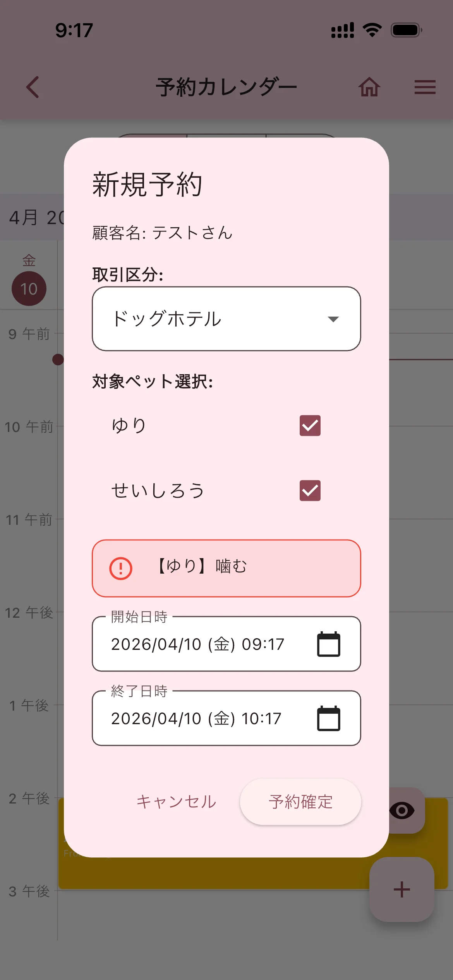
Task: Click the 【ゆり】噛む warning banner
Action: pyautogui.click(x=226, y=567)
